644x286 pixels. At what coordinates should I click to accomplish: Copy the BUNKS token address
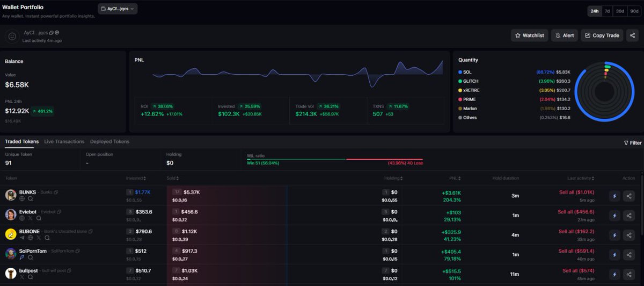(56, 192)
